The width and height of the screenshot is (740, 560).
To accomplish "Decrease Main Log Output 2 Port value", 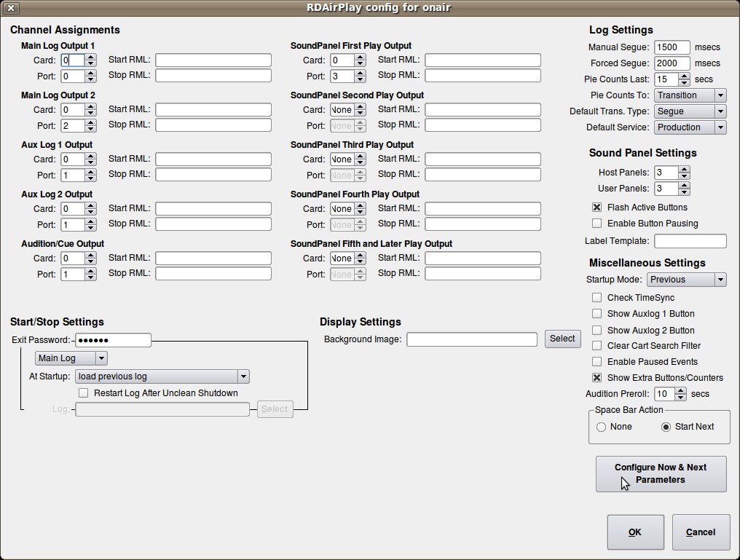I will (90, 129).
